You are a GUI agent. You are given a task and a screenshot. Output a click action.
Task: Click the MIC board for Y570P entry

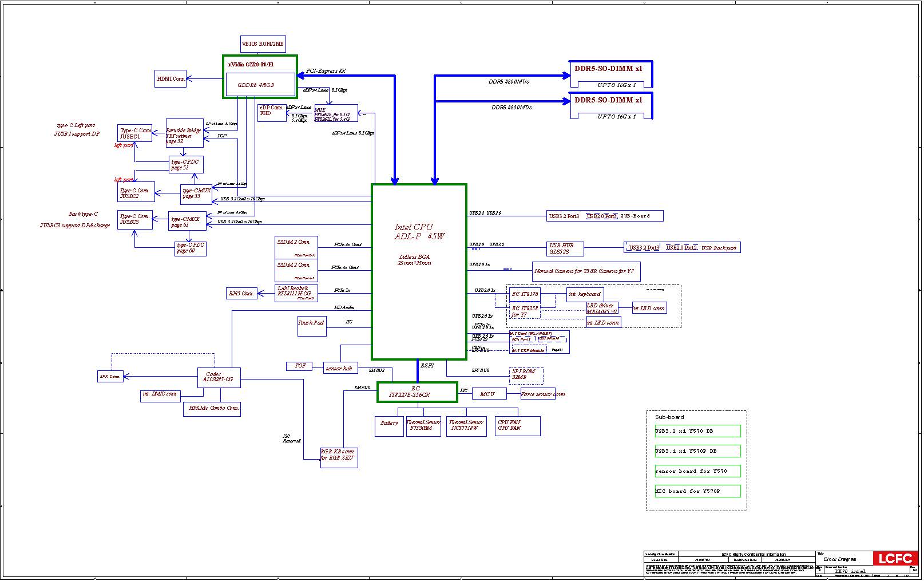(x=697, y=491)
